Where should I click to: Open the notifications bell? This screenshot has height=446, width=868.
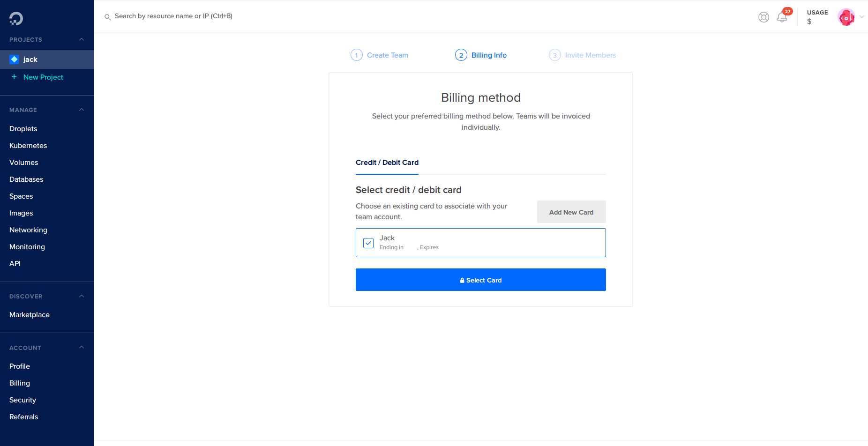tap(782, 17)
